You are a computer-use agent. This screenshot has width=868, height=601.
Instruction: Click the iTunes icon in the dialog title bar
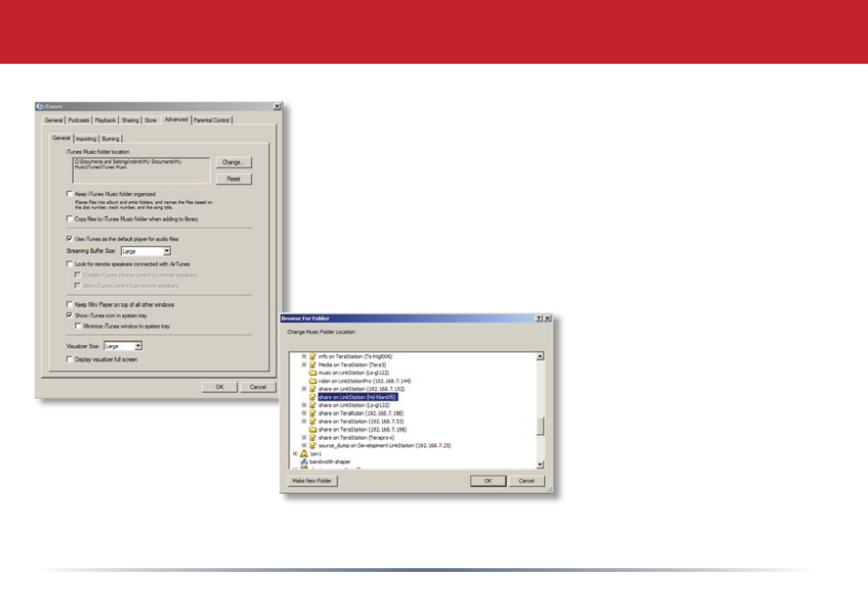point(40,107)
